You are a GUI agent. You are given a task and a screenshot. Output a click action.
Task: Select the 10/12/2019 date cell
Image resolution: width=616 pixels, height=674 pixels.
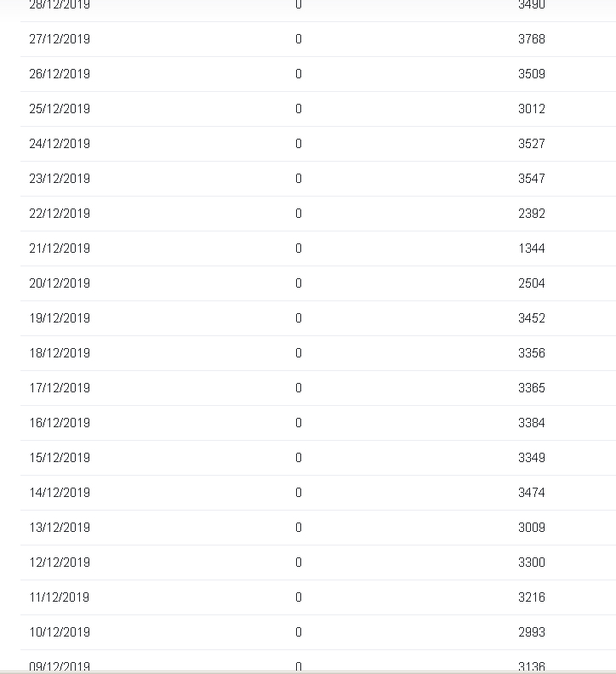click(x=60, y=632)
